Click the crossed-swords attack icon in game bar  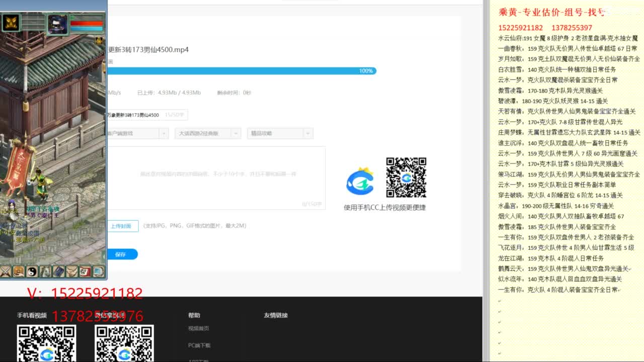pos(6,271)
